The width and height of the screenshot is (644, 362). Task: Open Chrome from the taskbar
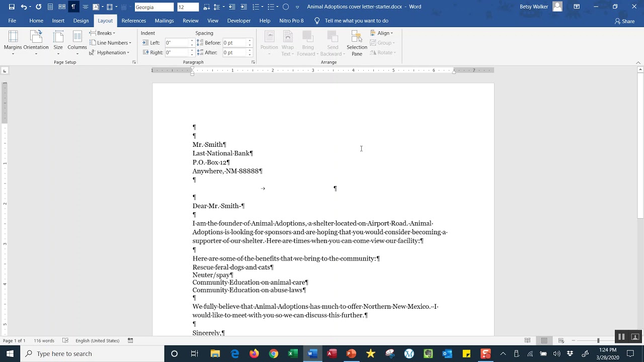pyautogui.click(x=273, y=353)
